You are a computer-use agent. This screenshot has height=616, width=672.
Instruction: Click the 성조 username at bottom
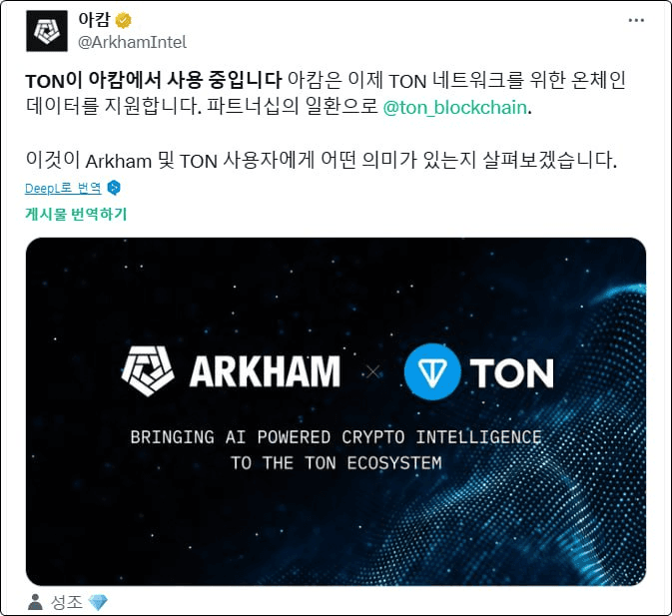coord(66,602)
